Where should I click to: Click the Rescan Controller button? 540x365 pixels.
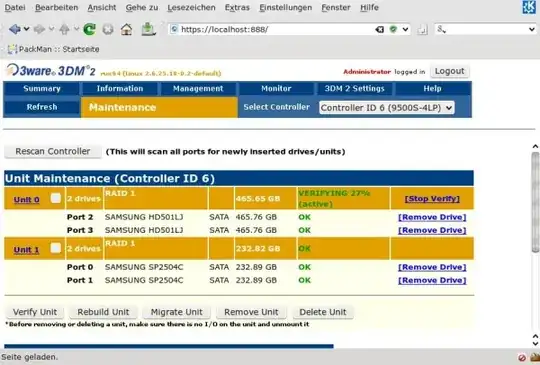(x=53, y=151)
